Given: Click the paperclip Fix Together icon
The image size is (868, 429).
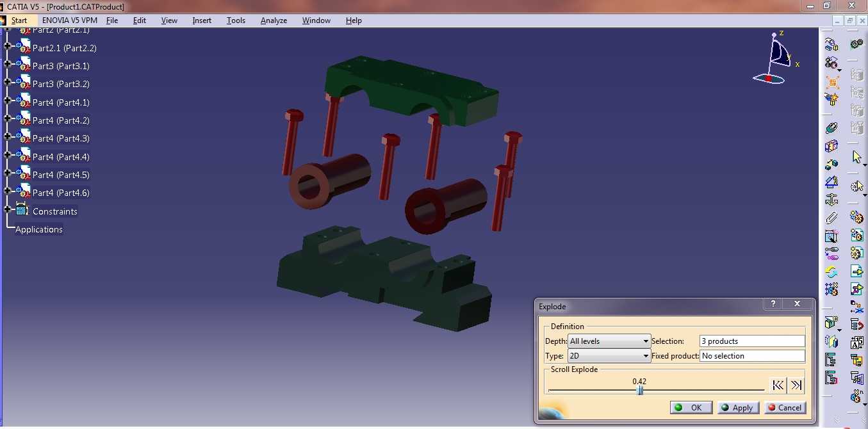Looking at the screenshot, I should [831, 218].
